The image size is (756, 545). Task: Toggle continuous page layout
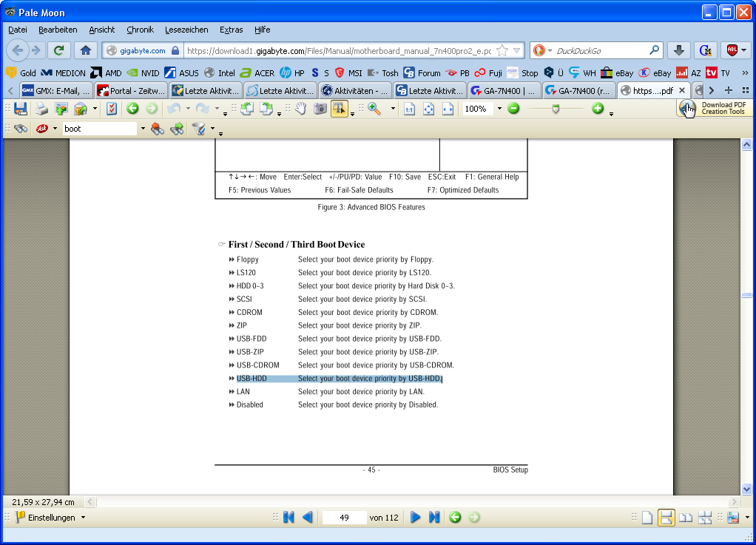[666, 518]
